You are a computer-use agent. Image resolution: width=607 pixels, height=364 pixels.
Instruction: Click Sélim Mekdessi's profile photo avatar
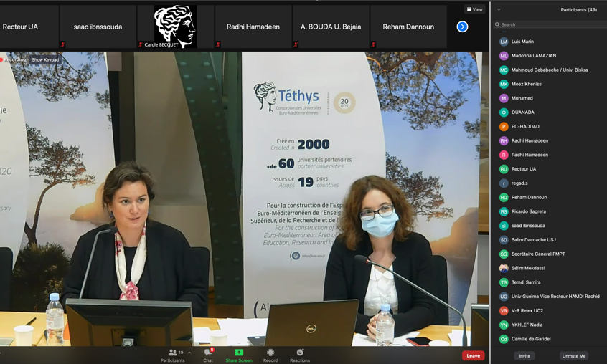tap(504, 268)
